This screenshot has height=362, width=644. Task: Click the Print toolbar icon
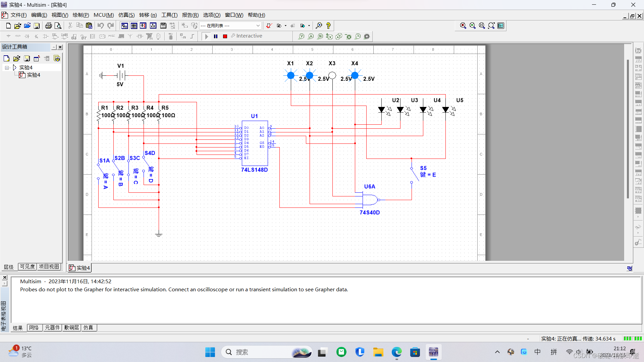[x=48, y=25]
